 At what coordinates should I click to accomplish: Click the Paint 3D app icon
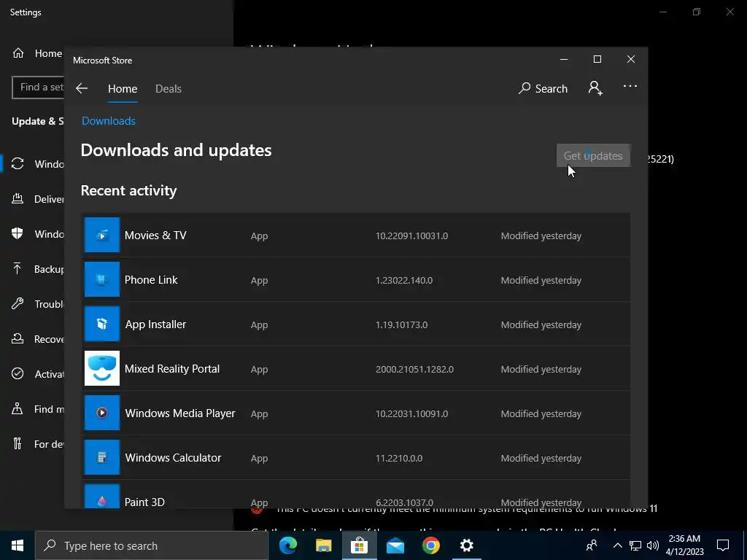pos(102,496)
